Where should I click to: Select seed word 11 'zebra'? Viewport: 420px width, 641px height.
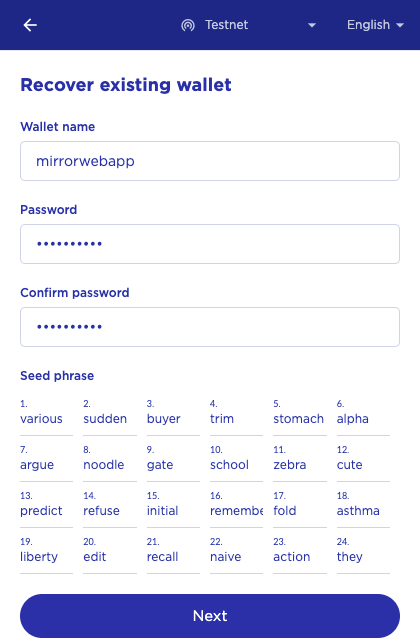point(299,465)
